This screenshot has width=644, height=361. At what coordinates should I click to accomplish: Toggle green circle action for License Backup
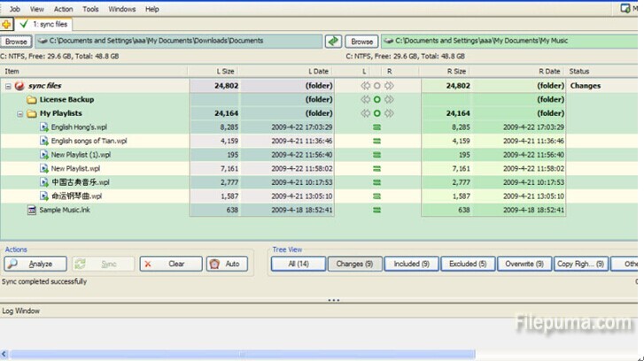point(376,100)
